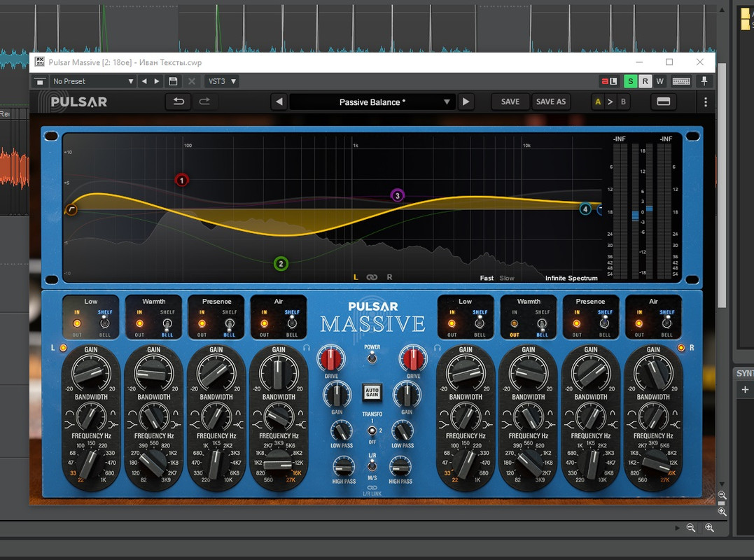Viewport: 754px width, 560px height.
Task: Open the VST3 dropdown menu
Action: pos(222,81)
